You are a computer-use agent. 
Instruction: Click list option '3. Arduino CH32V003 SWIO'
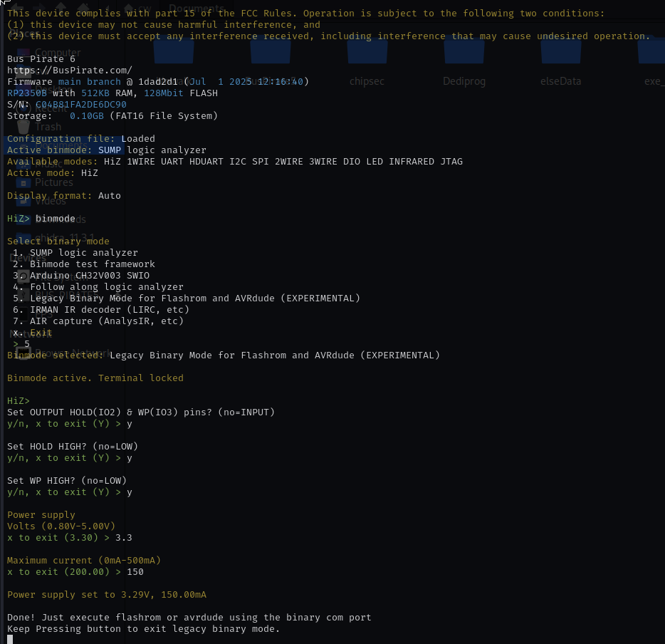coord(81,275)
